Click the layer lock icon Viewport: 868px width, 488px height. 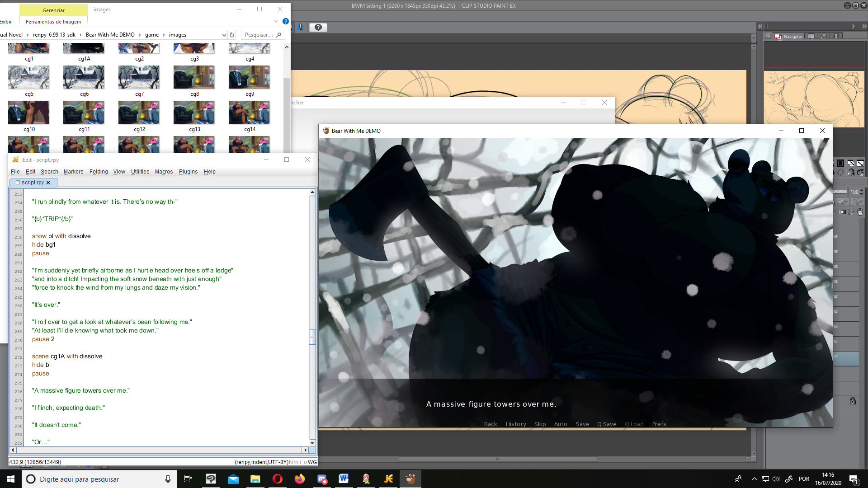tap(852, 401)
